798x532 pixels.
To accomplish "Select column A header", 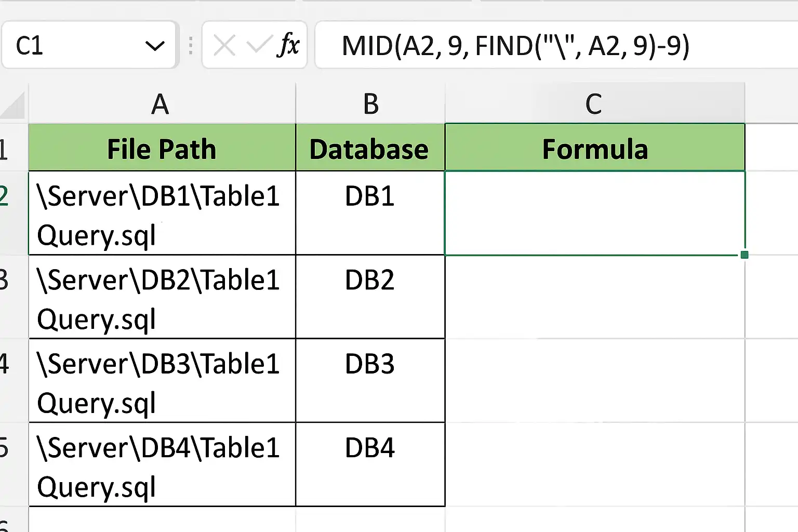I will click(162, 104).
